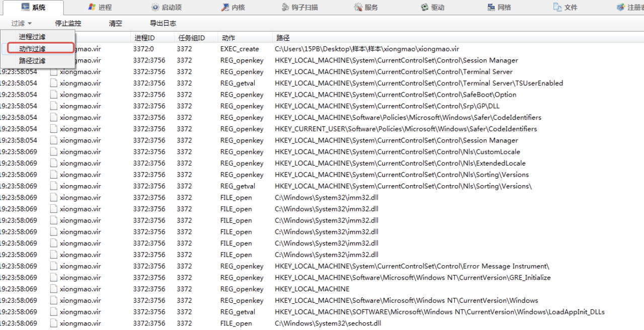The image size is (644, 330).
Task: Collapse the 过滤 dropdown menu
Action: point(22,24)
